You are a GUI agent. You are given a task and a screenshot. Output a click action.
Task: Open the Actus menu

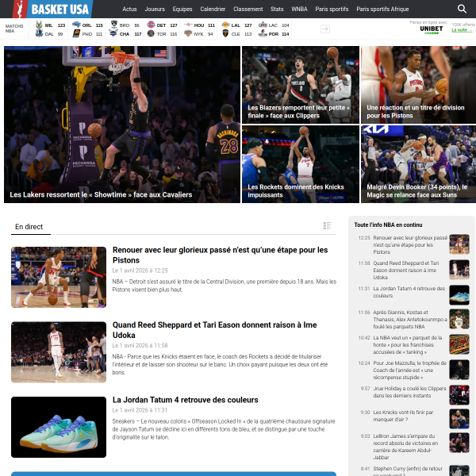129,9
